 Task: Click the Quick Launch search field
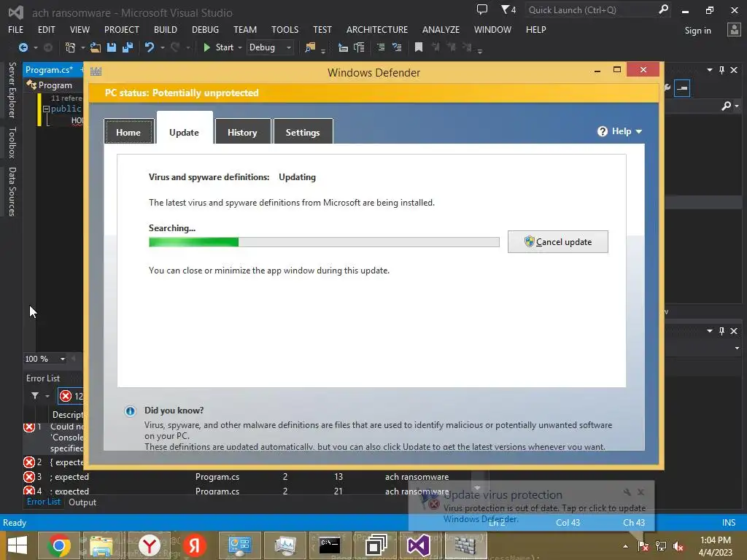click(x=591, y=9)
